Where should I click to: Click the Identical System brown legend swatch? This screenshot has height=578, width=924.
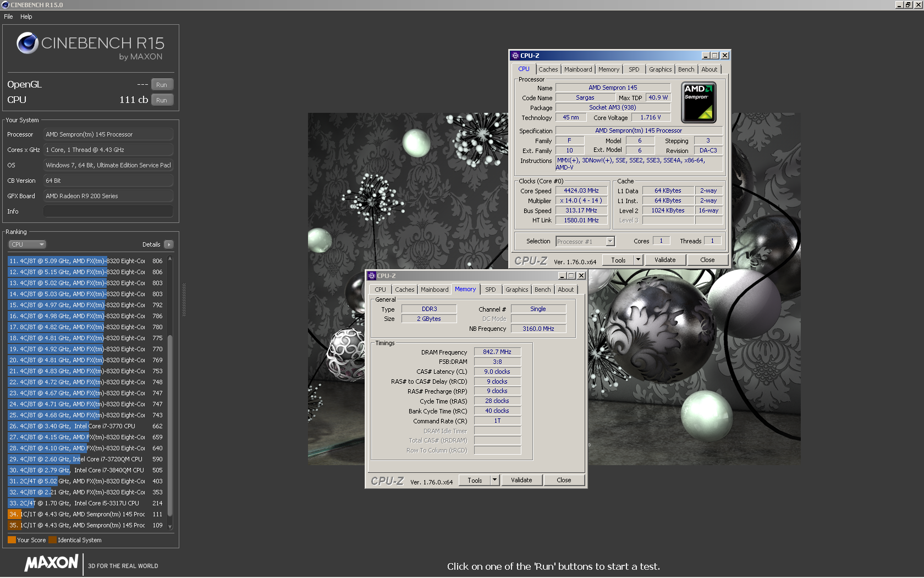click(52, 540)
